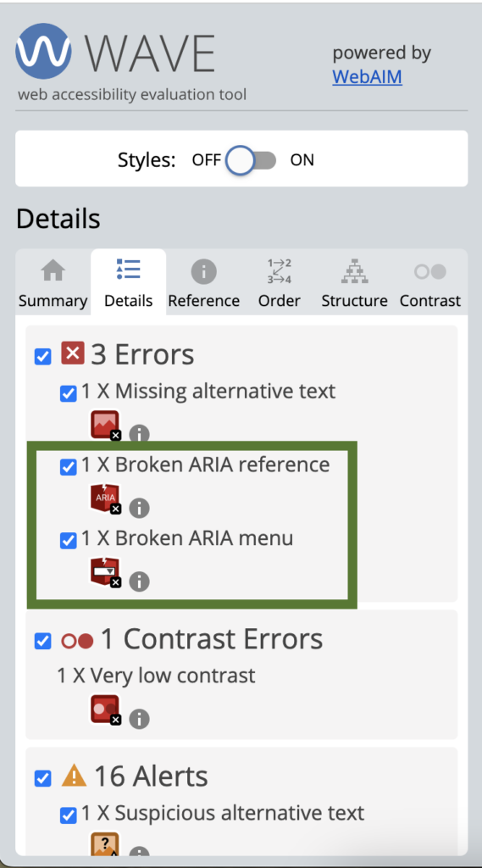482x868 pixels.
Task: Switch to the Reference tab
Action: pyautogui.click(x=203, y=283)
